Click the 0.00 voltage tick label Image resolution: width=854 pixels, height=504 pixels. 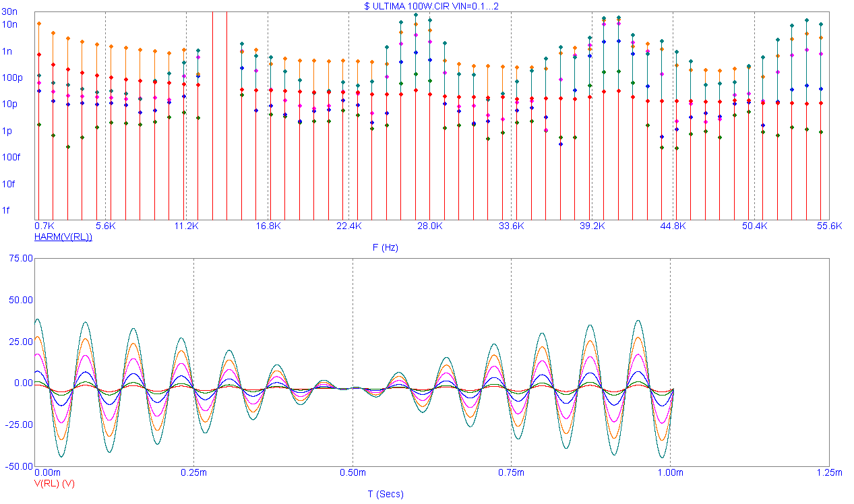(x=24, y=383)
